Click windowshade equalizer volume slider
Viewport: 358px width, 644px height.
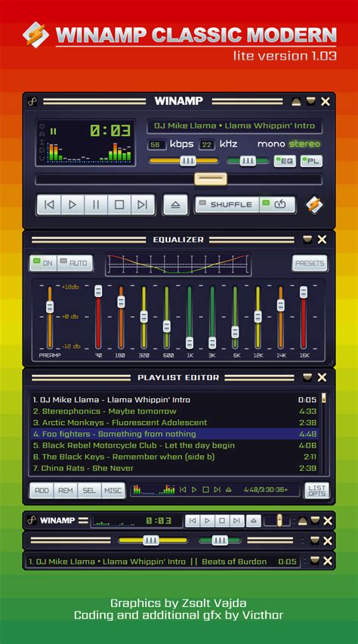[x=153, y=540]
